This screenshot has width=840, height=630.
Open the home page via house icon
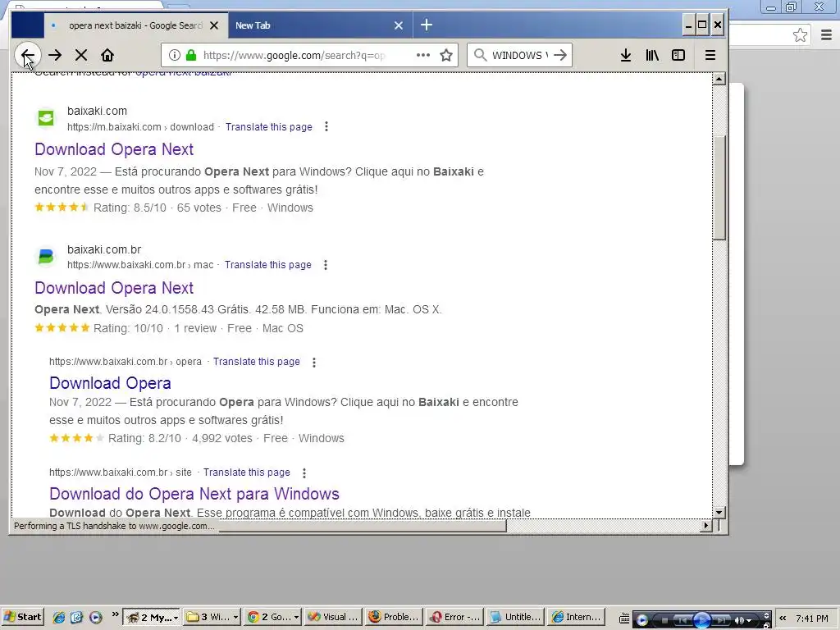click(107, 55)
